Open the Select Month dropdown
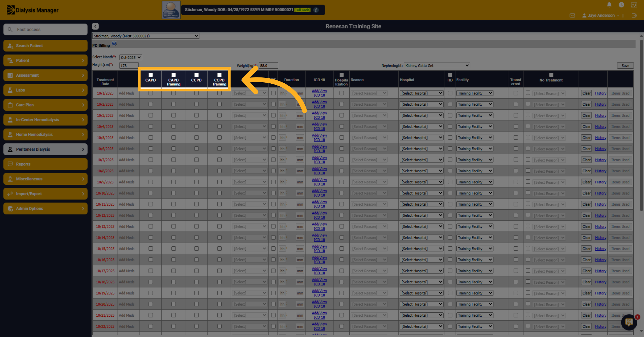Screen dimensions: 644x337 point(130,57)
